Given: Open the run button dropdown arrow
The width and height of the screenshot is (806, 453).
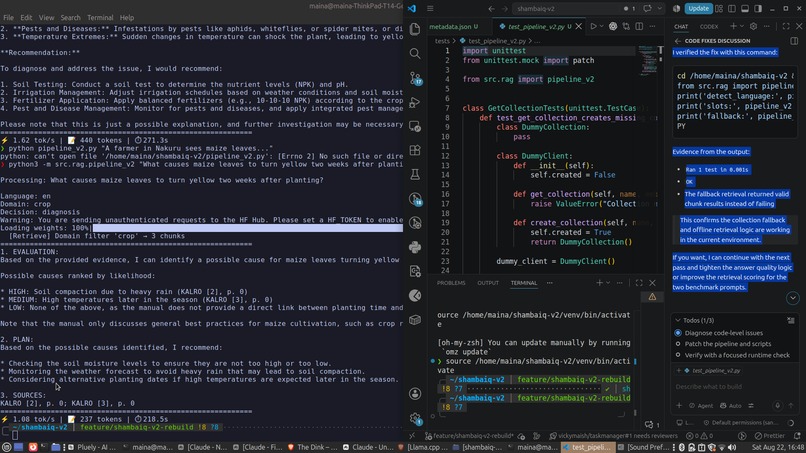Looking at the screenshot, I should 601,26.
